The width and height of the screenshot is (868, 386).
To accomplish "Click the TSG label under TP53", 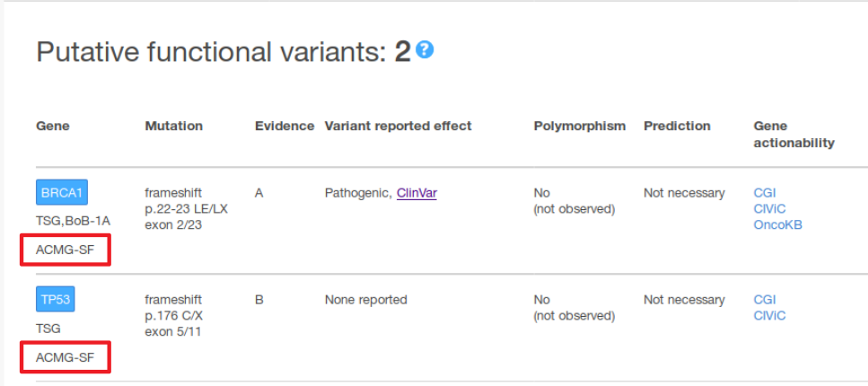I will pos(48,329).
